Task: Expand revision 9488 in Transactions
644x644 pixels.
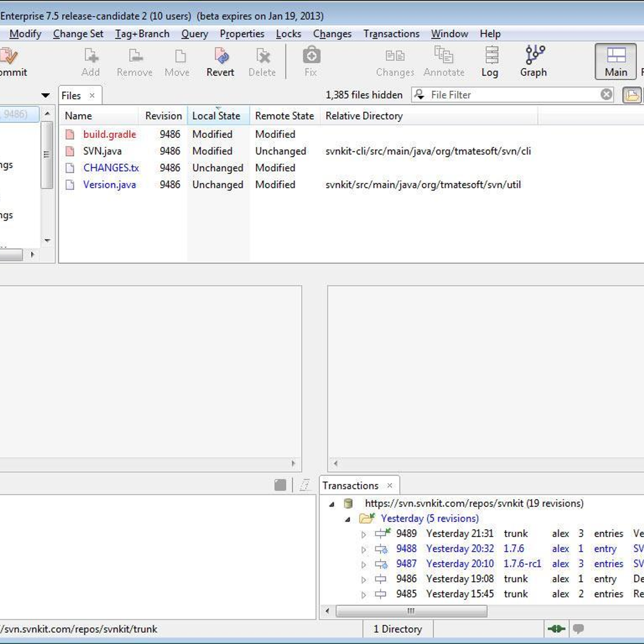Action: pos(363,549)
